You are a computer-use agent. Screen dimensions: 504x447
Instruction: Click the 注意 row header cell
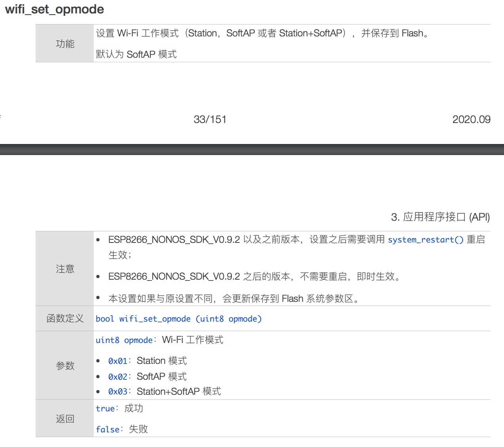(65, 269)
